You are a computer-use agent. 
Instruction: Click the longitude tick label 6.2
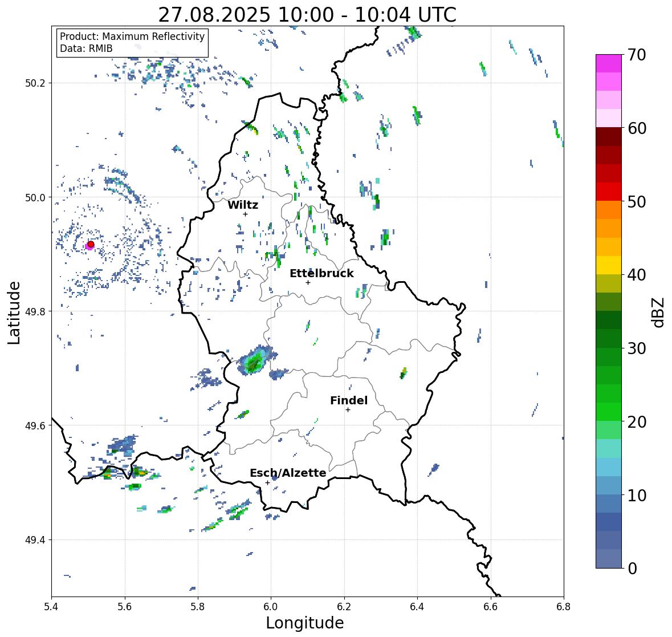click(x=344, y=607)
